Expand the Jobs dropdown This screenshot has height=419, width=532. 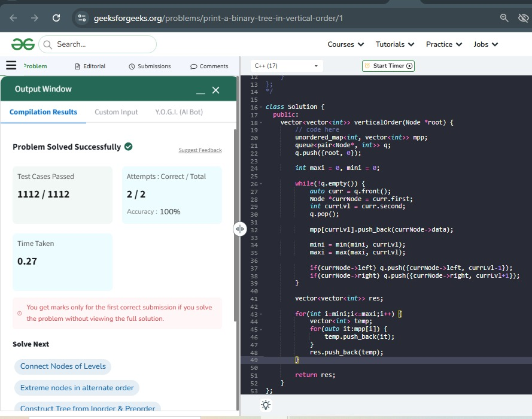point(486,44)
